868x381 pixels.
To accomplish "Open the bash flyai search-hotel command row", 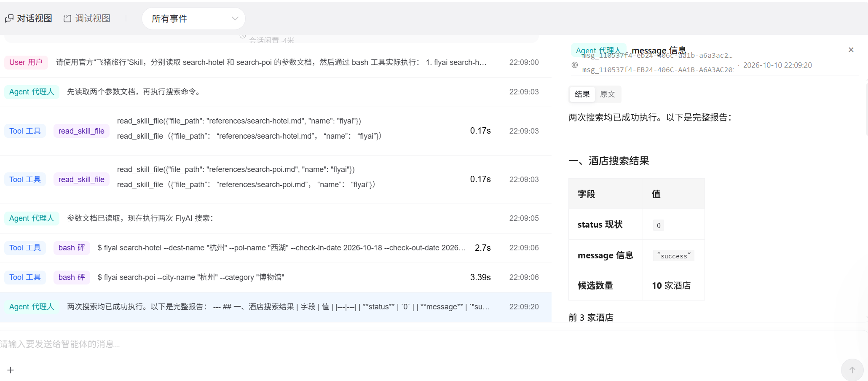I will pyautogui.click(x=276, y=248).
